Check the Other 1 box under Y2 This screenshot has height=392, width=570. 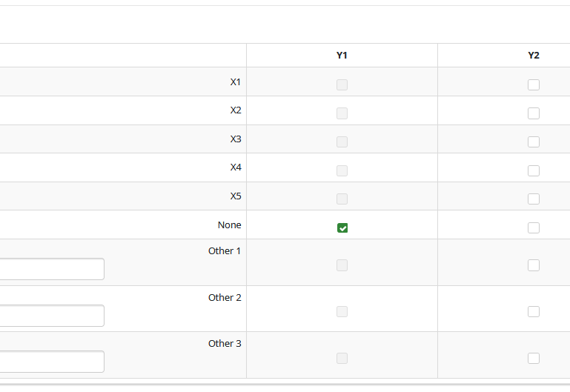(534, 265)
